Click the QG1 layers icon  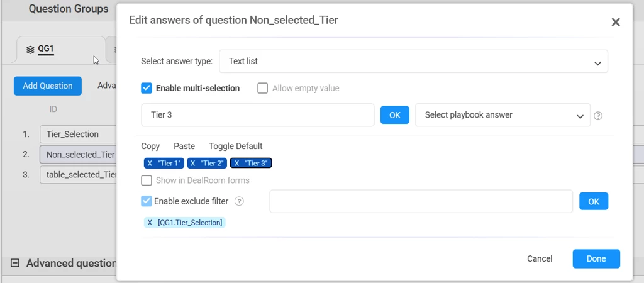pyautogui.click(x=30, y=50)
